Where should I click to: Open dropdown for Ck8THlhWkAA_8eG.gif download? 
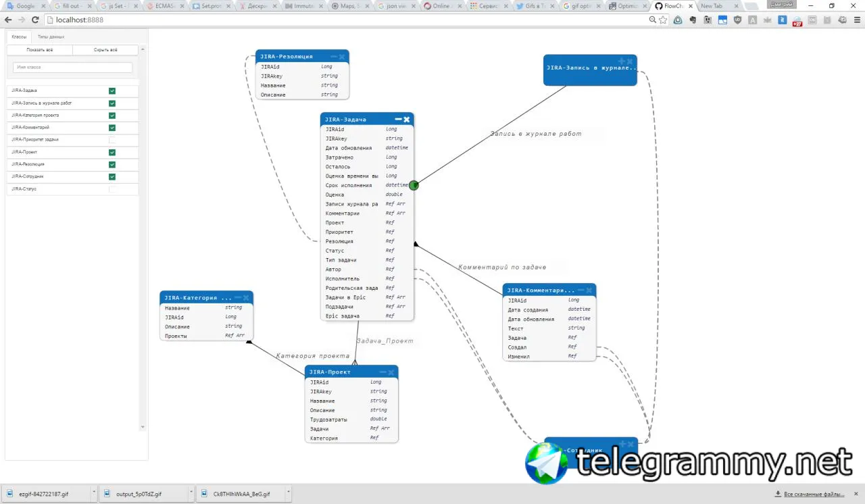(288, 494)
